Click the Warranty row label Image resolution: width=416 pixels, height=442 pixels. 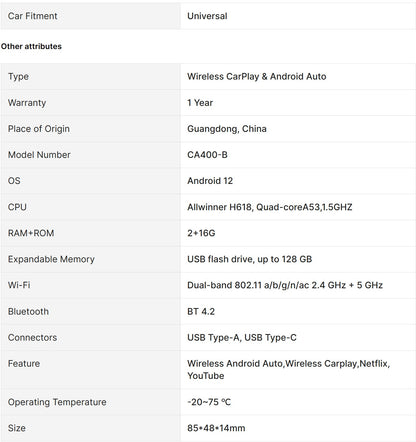[x=27, y=103]
